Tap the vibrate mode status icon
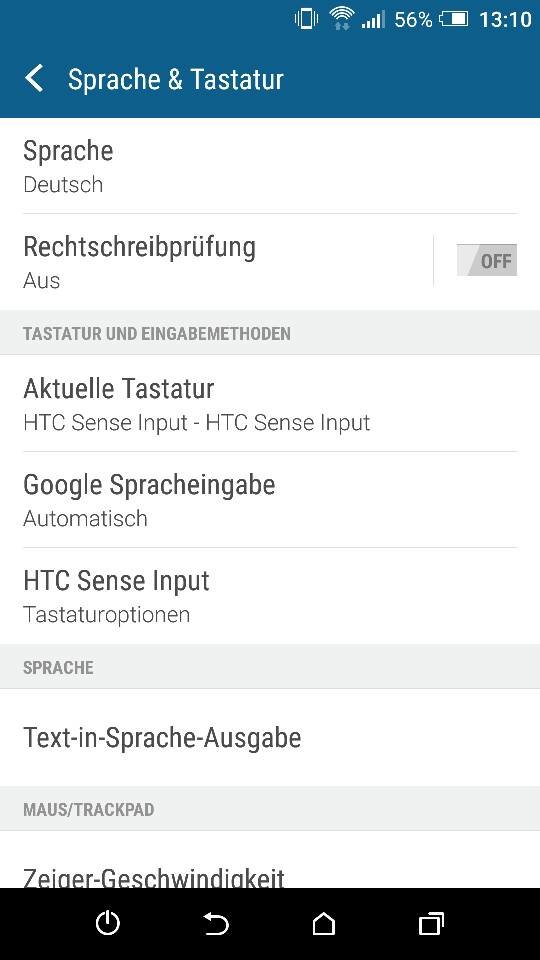 tap(306, 19)
